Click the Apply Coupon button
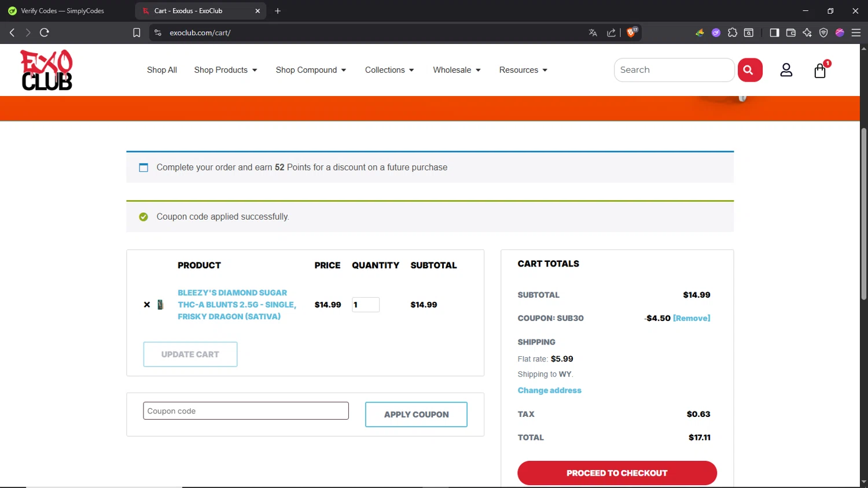This screenshot has width=868, height=488. [416, 415]
